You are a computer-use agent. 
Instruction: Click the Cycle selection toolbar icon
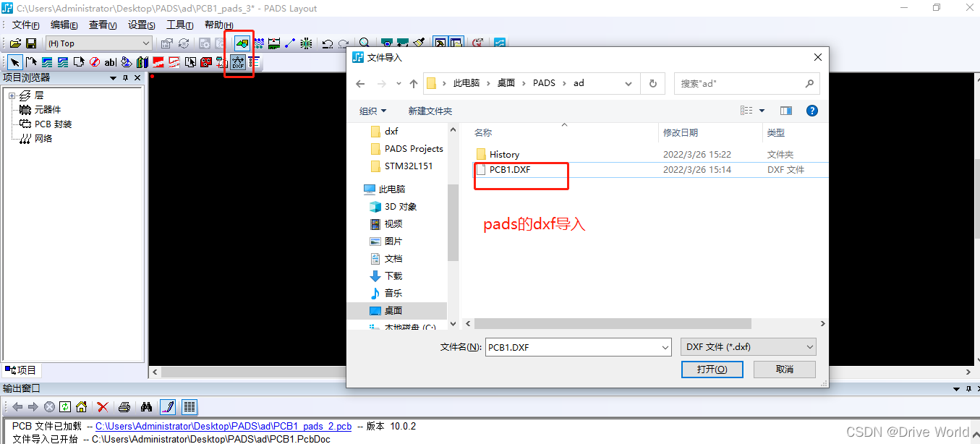[x=184, y=43]
